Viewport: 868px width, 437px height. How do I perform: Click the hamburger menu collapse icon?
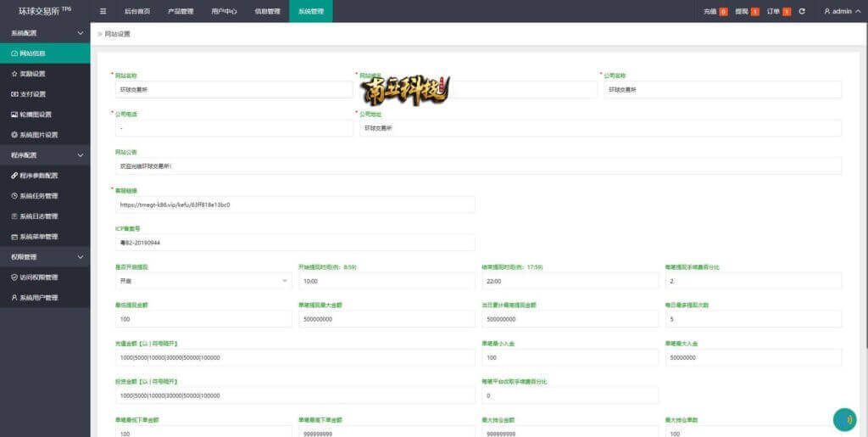[x=103, y=11]
